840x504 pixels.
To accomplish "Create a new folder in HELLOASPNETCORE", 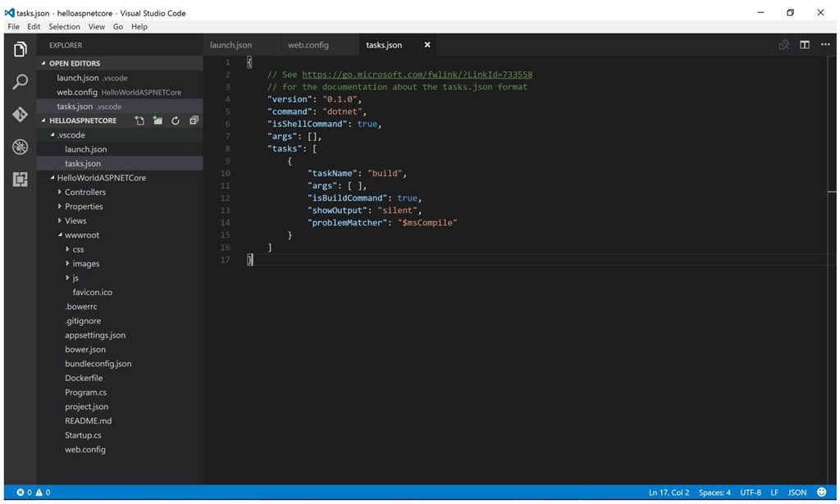I will tap(157, 120).
